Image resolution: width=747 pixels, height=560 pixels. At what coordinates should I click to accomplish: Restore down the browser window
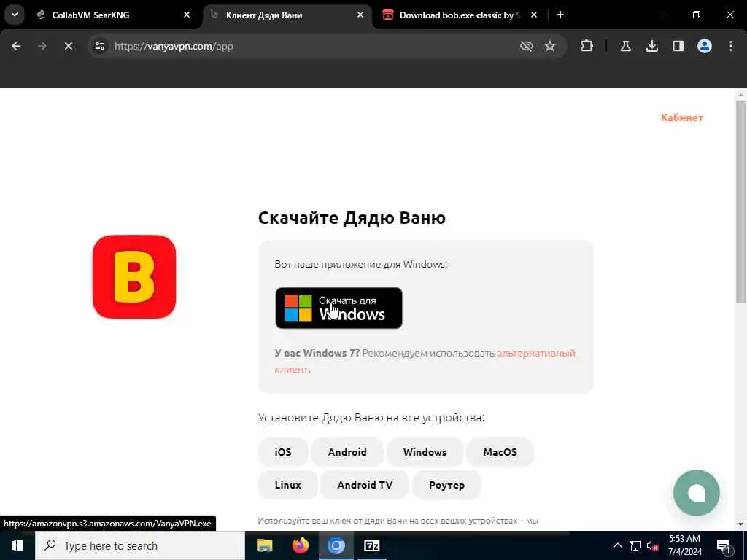coord(697,15)
